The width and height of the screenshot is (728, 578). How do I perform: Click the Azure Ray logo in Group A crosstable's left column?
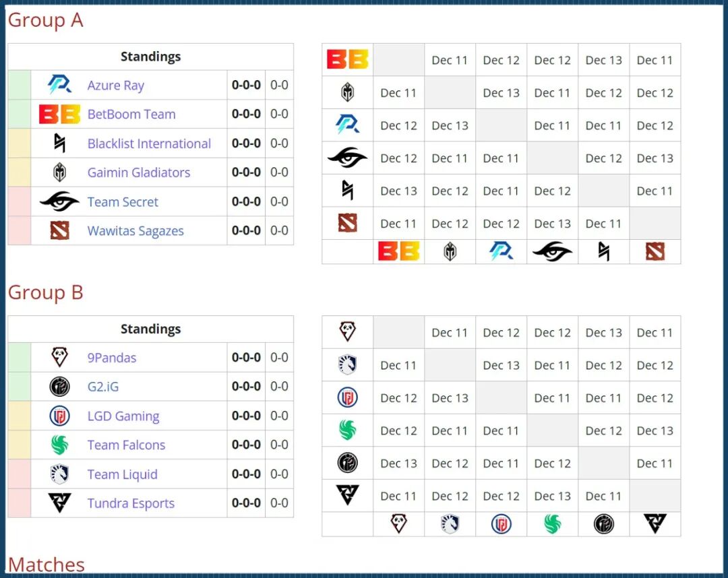click(347, 125)
